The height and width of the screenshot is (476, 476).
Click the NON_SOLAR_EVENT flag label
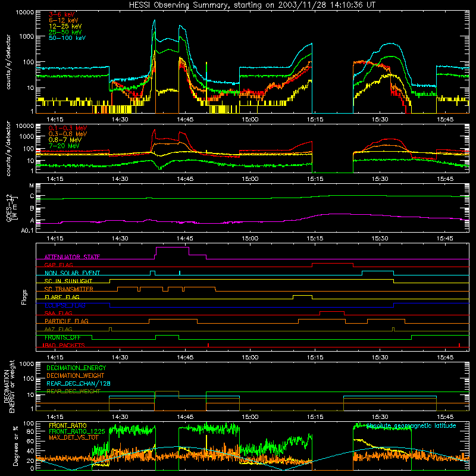[72, 273]
